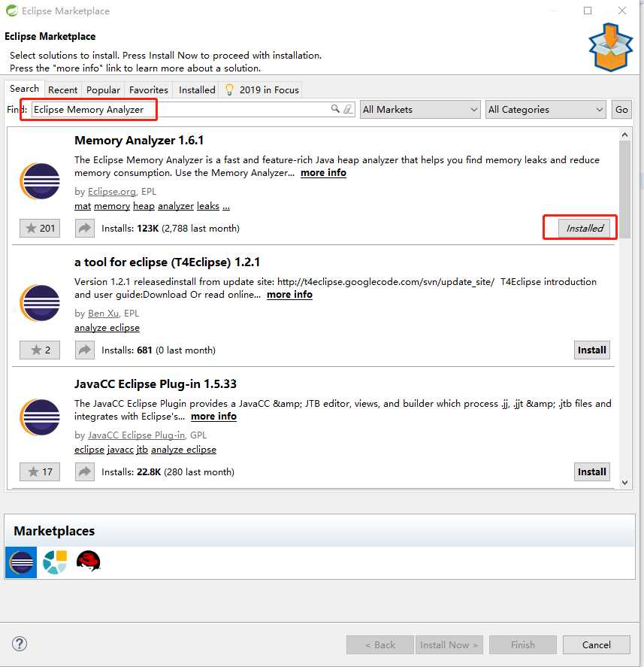Click the 'javacc' tag link
Screen dimensions: 644x667
[120, 449]
